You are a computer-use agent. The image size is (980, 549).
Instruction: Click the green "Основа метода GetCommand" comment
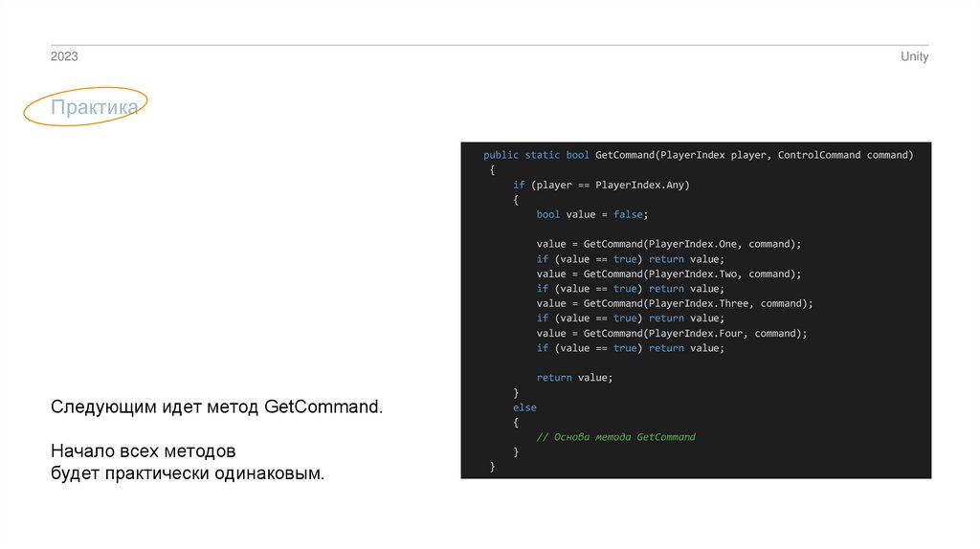click(x=621, y=437)
